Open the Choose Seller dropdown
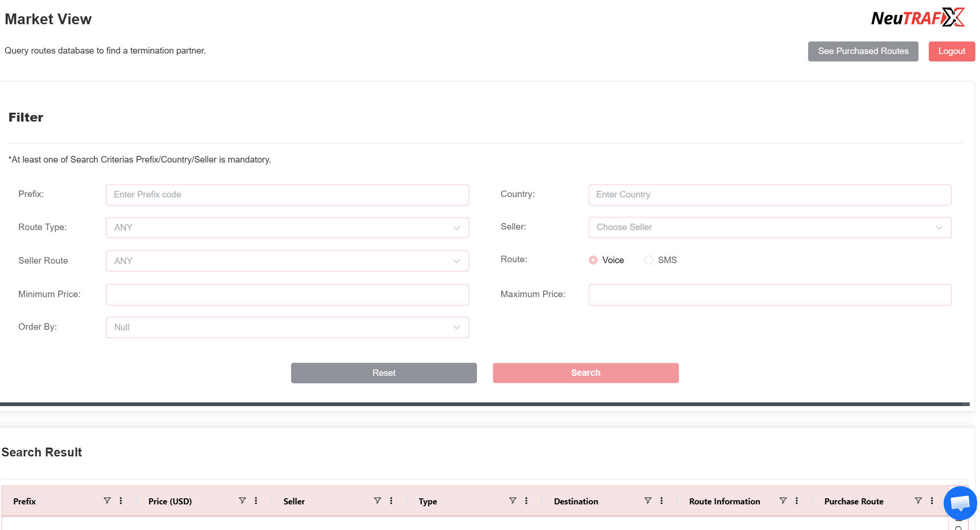Viewport: 980px width, 530px height. (x=769, y=227)
